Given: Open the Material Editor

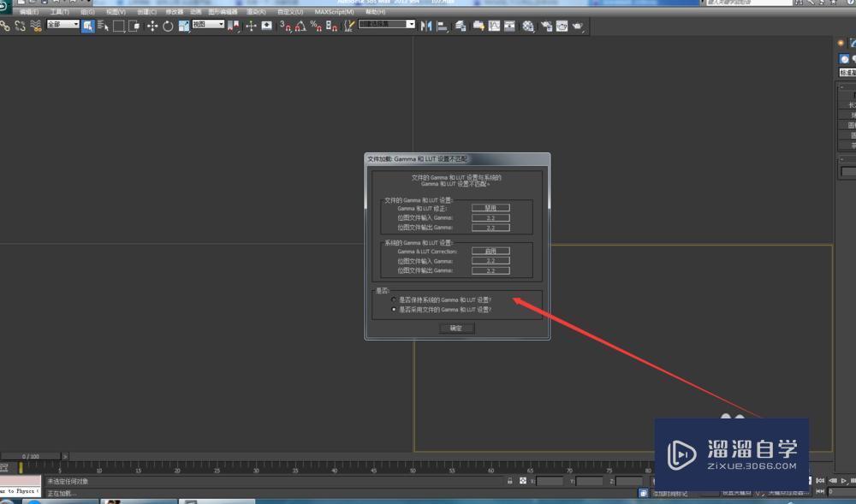Looking at the screenshot, I should coord(526,27).
